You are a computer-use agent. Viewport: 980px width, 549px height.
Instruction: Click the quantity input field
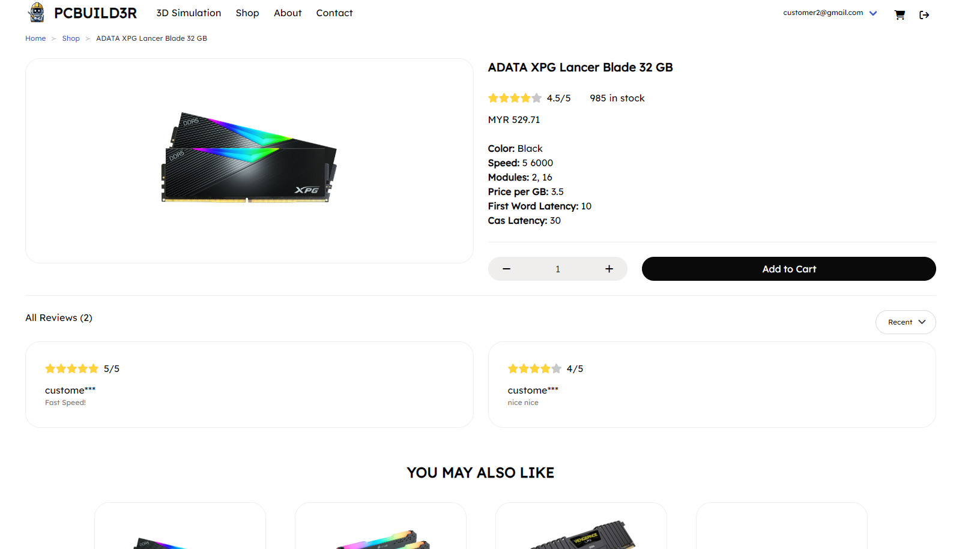pyautogui.click(x=557, y=269)
